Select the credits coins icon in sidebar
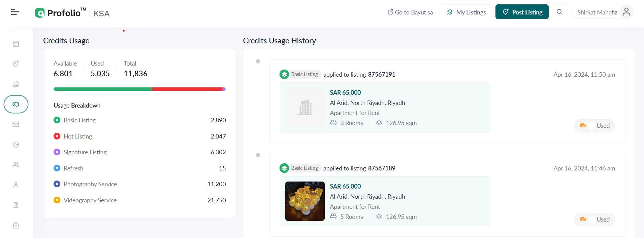 tap(16, 104)
